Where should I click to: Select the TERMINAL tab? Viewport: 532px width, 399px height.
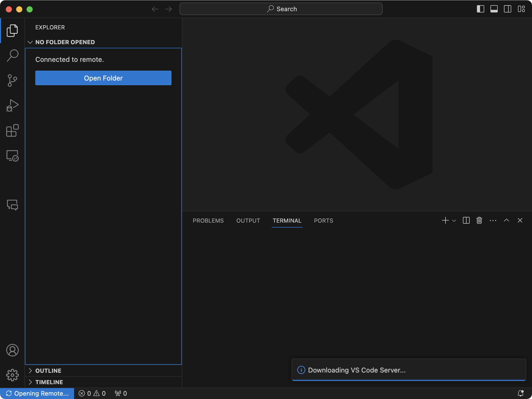(287, 221)
